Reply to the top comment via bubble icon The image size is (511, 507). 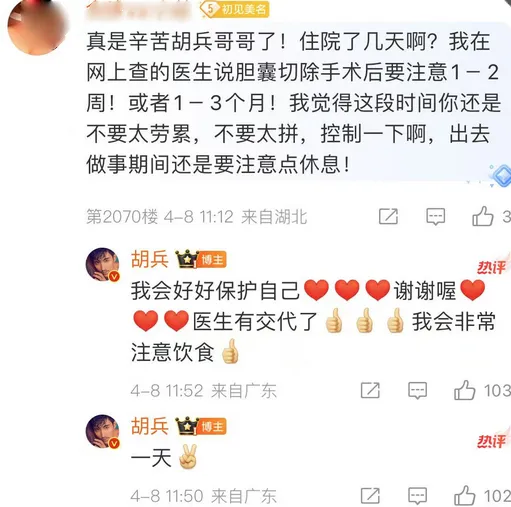tap(436, 217)
